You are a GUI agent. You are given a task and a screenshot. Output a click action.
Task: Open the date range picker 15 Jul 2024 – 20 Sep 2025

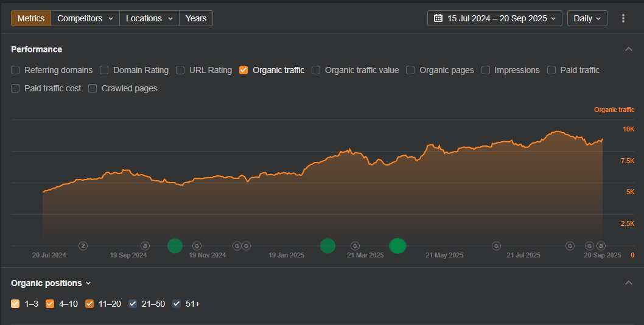click(x=494, y=18)
